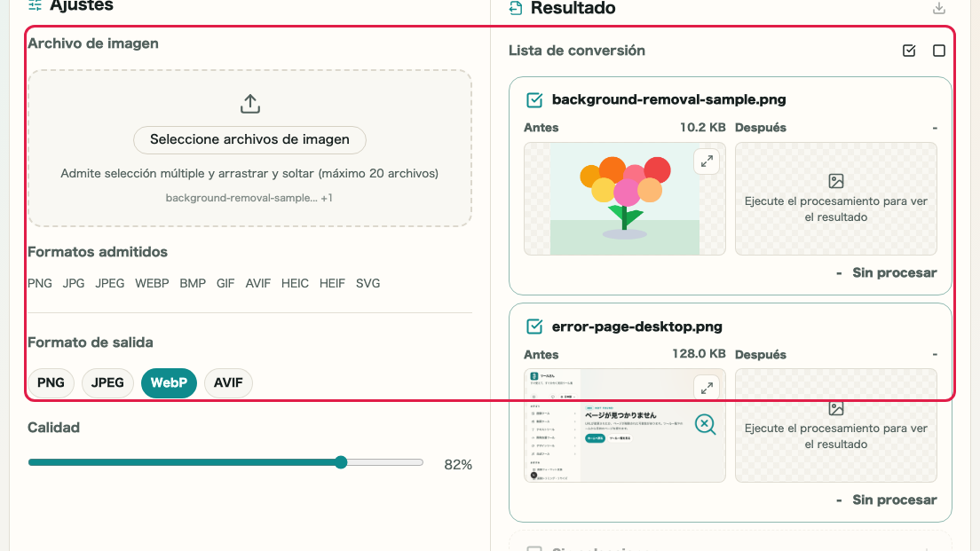
Task: Click the Formatos admitidos heading
Action: [98, 252]
